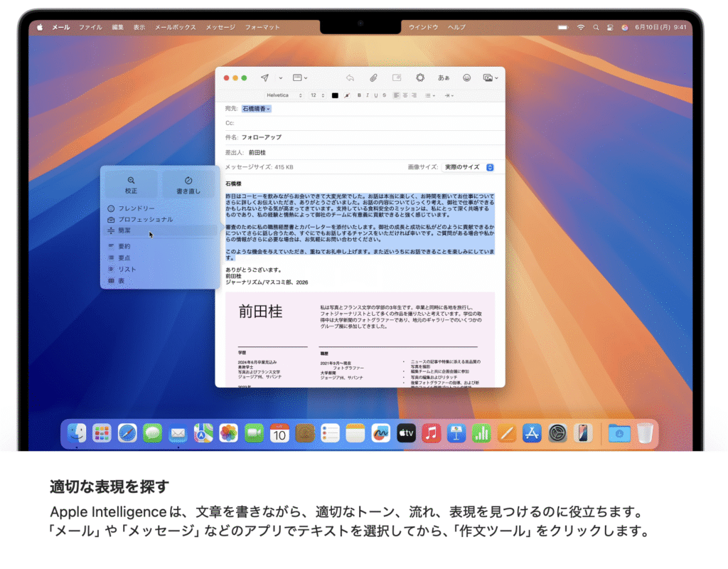Screen dimensions: 728x569
Task: Open Freeform from the Dock
Action: click(x=381, y=433)
